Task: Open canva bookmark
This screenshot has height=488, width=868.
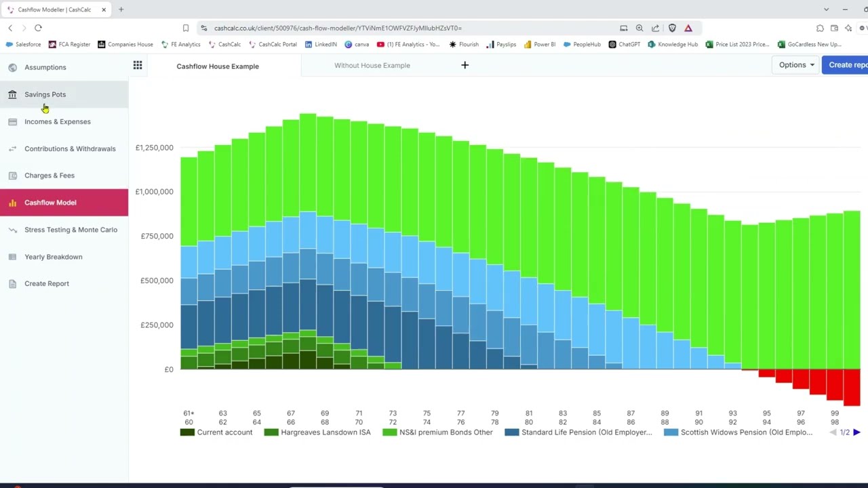Action: [x=357, y=44]
